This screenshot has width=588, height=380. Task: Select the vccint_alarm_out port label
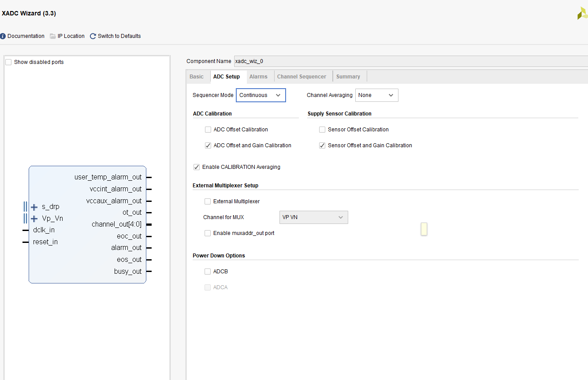[x=115, y=189]
